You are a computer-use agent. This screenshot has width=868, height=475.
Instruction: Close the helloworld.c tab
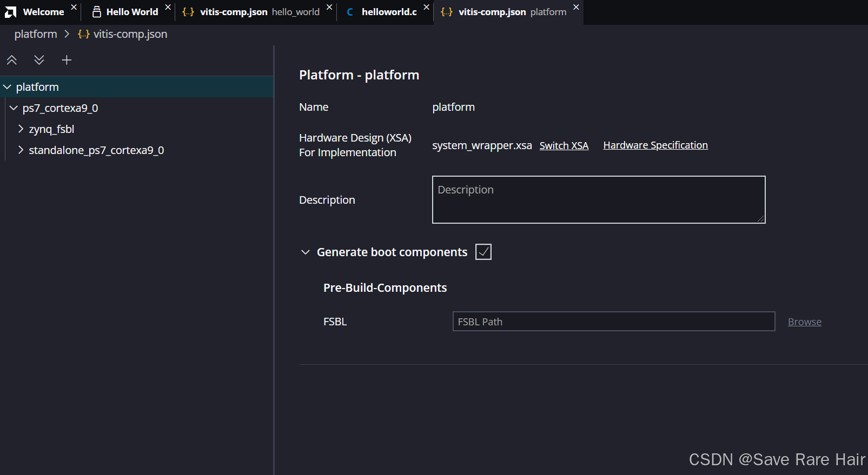pyautogui.click(x=427, y=7)
